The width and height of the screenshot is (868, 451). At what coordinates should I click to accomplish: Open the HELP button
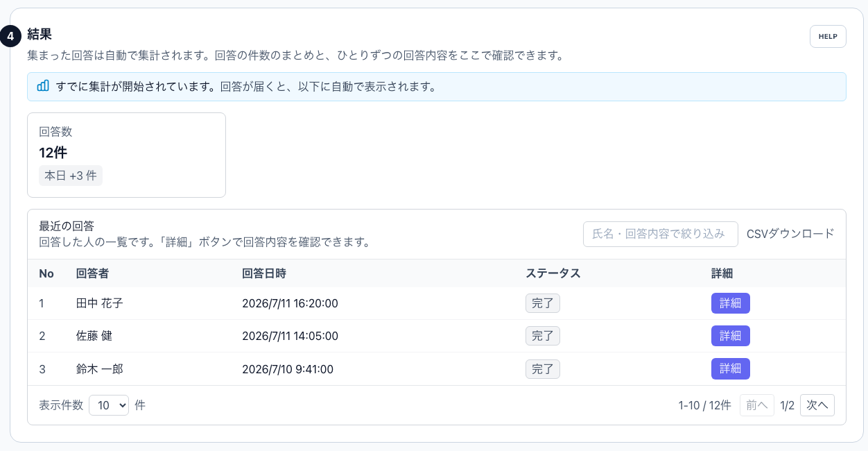828,36
